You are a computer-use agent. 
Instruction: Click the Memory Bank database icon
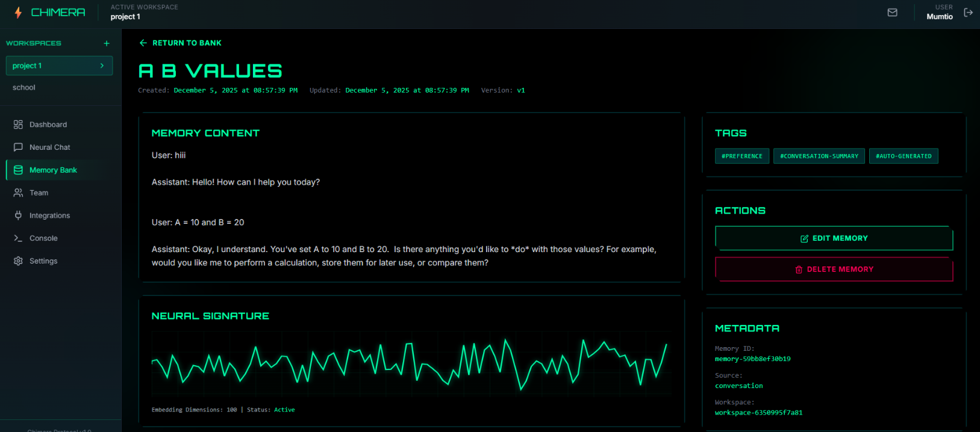[18, 170]
